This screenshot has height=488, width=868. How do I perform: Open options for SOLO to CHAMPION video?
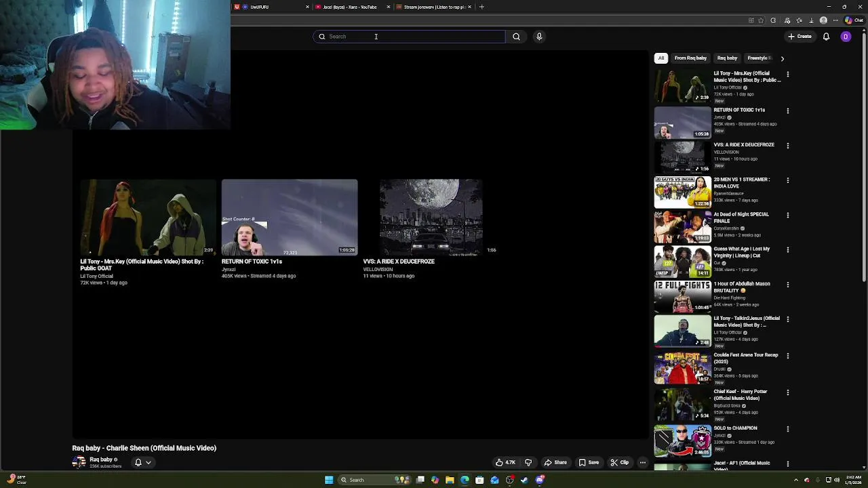click(787, 429)
